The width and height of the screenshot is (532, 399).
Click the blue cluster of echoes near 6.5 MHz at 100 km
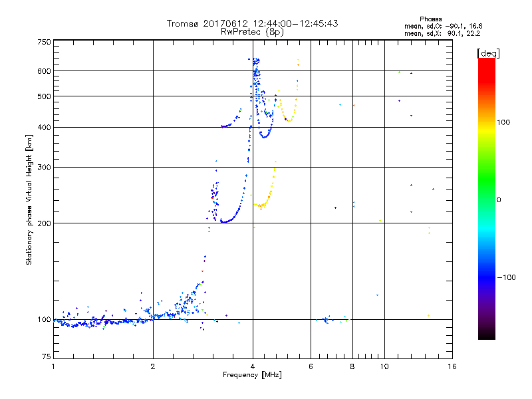pyautogui.click(x=326, y=320)
